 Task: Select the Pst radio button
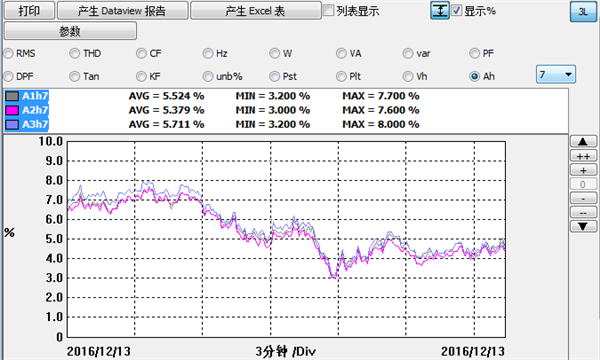(x=274, y=77)
